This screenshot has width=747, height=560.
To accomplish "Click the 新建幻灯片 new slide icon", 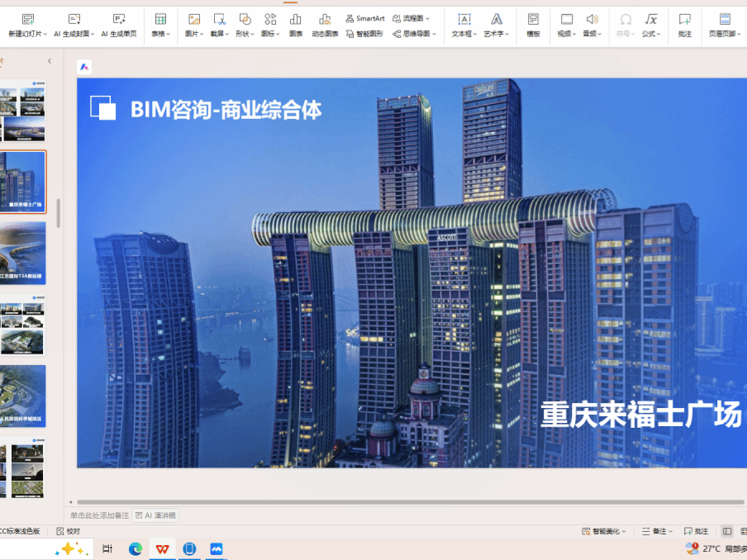I will click(28, 19).
